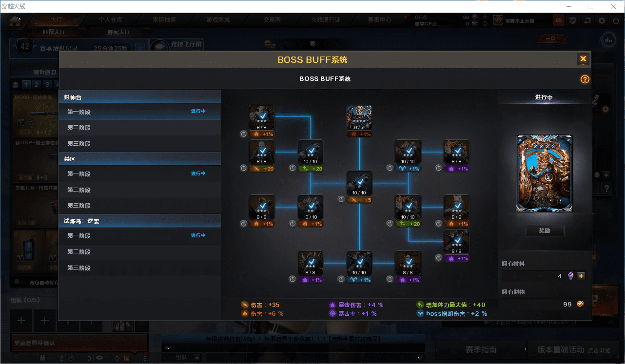Click the 奖励 reward button
The width and height of the screenshot is (625, 364).
tap(545, 230)
